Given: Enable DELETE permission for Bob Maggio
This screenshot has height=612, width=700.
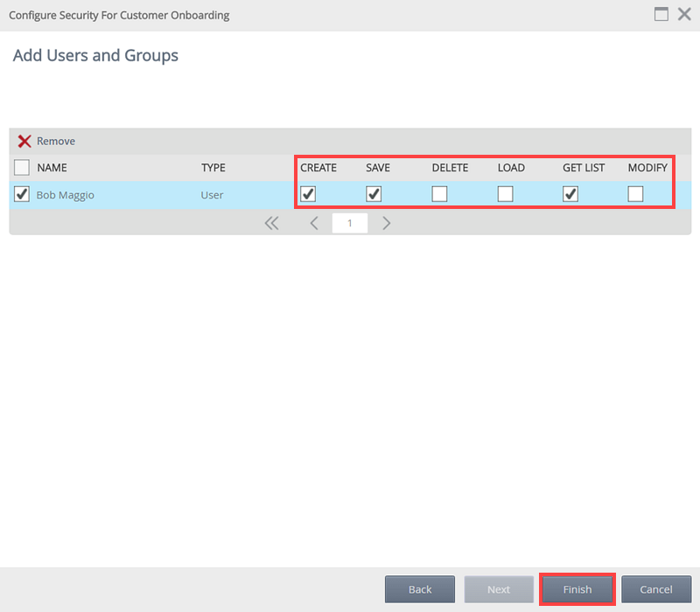Looking at the screenshot, I should [439, 194].
